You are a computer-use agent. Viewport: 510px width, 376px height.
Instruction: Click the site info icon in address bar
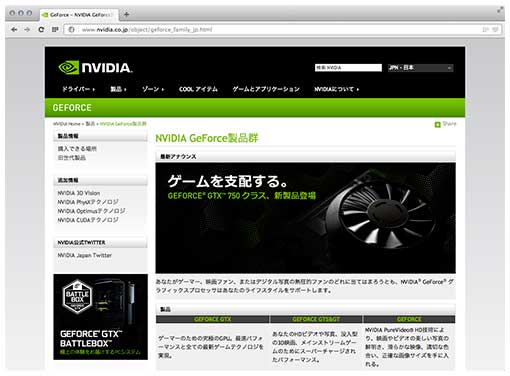[x=71, y=30]
